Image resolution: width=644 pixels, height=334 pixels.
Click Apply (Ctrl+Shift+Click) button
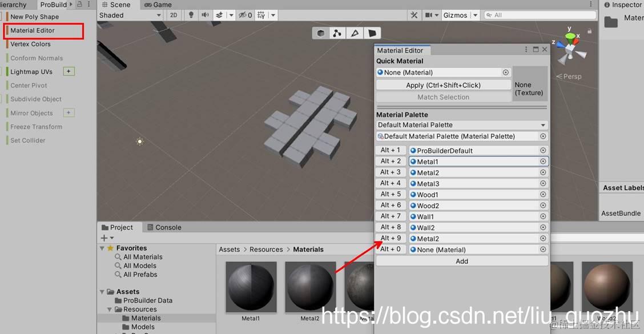443,85
